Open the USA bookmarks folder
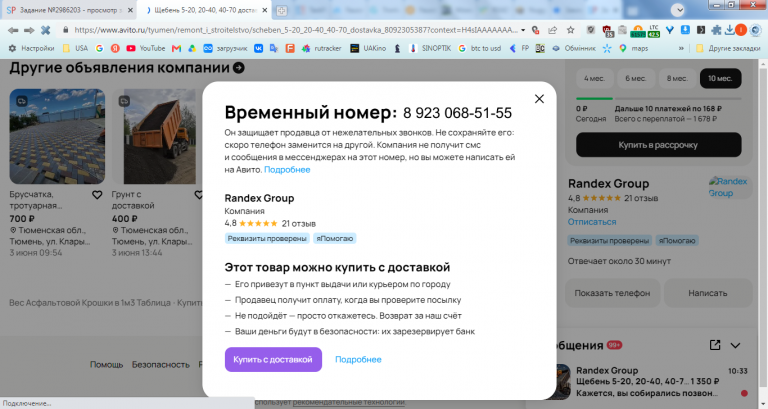 (75, 48)
